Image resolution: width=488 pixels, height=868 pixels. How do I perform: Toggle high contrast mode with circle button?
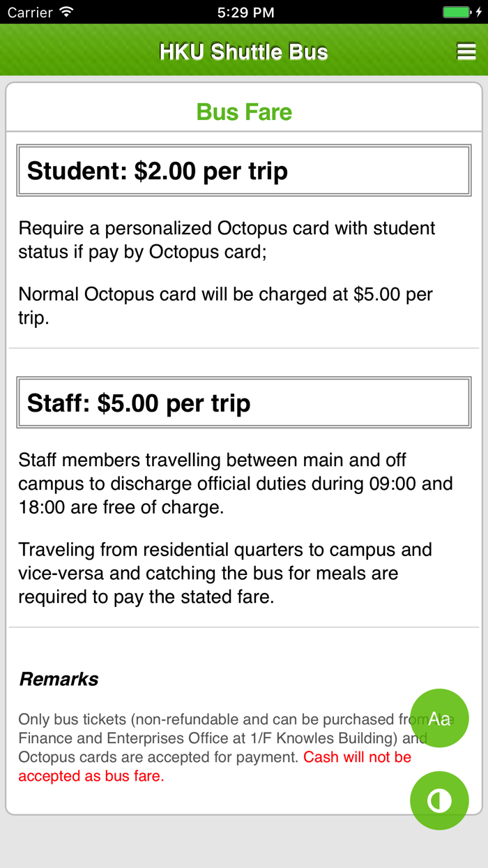(x=439, y=800)
